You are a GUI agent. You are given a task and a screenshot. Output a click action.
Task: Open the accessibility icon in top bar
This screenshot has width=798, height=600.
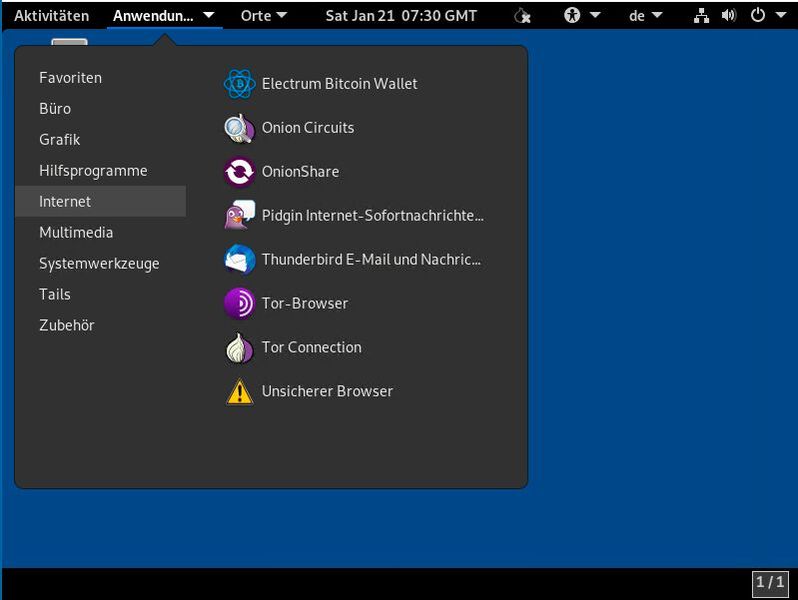coord(572,15)
